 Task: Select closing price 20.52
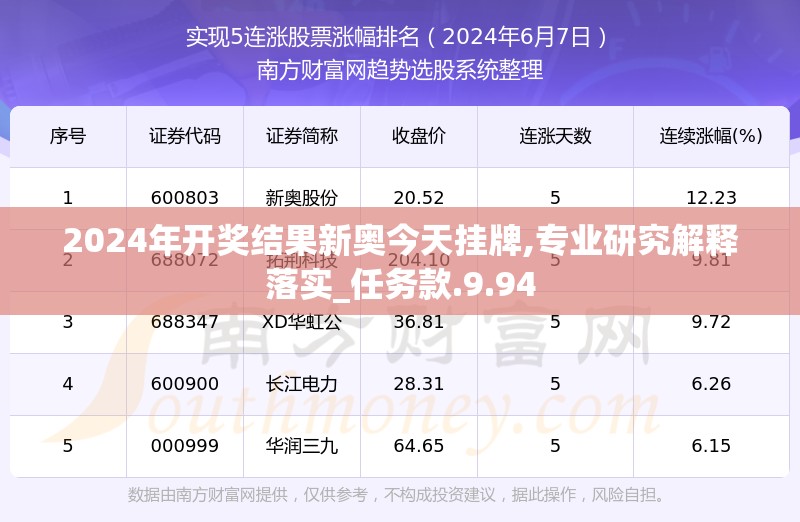(419, 198)
